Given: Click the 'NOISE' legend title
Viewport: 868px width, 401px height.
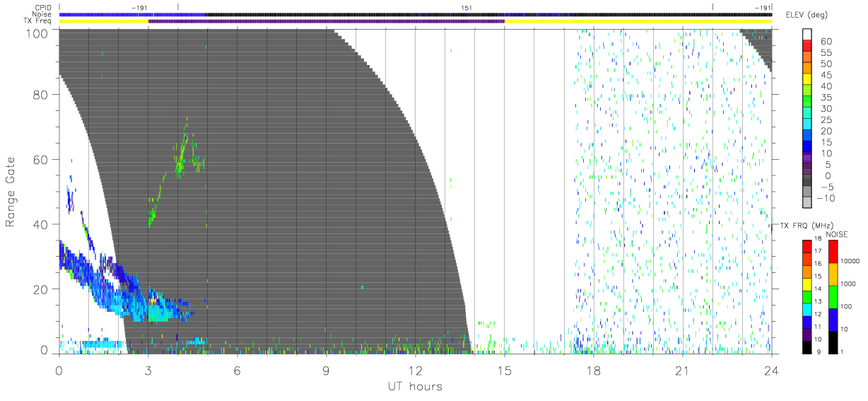Looking at the screenshot, I should (x=837, y=233).
